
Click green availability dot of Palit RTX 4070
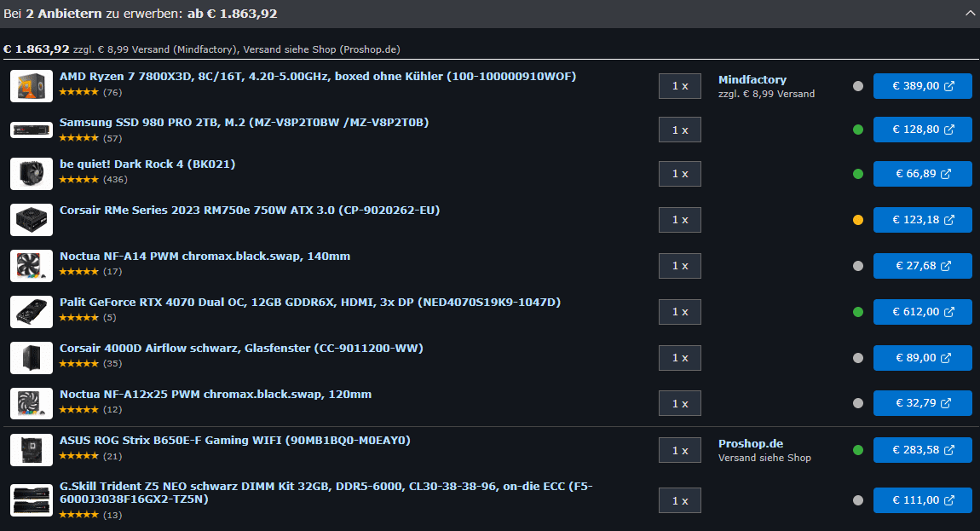858,311
